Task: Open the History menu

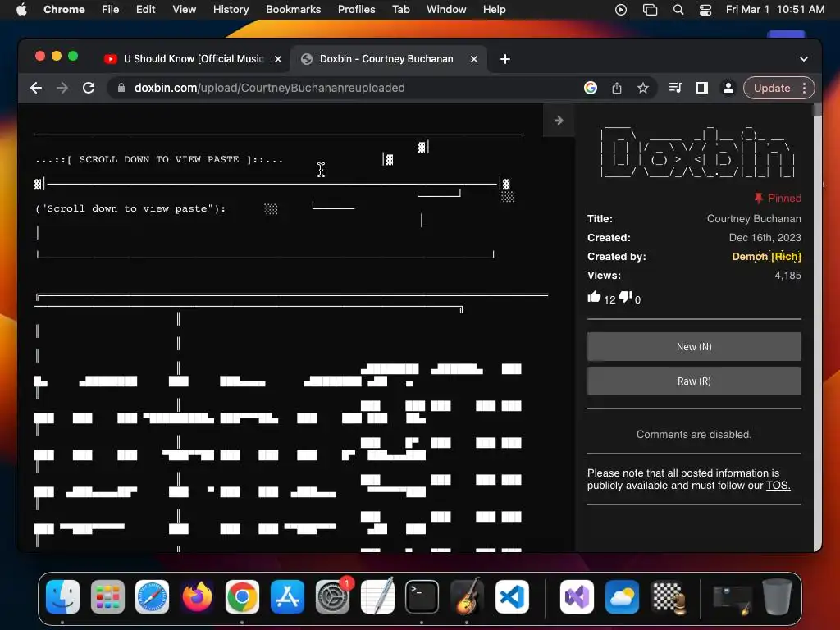Action: [x=231, y=9]
